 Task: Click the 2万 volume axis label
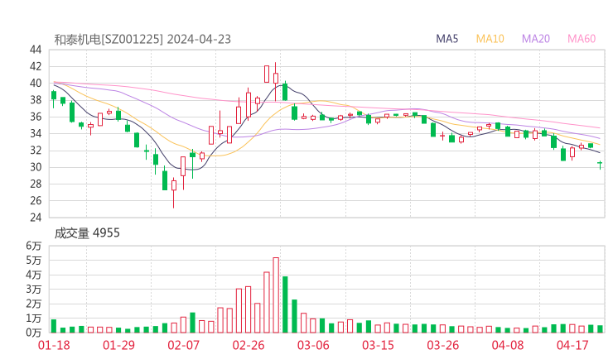(x=34, y=304)
